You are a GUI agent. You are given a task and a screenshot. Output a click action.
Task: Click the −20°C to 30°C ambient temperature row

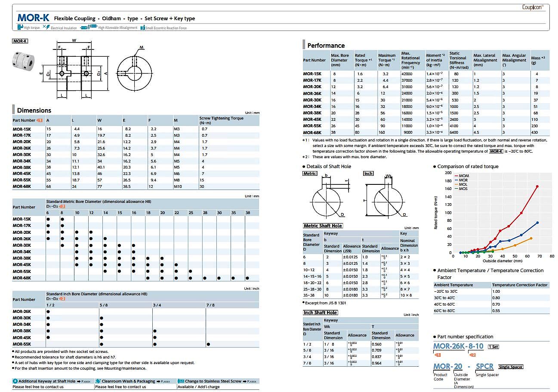point(491,291)
